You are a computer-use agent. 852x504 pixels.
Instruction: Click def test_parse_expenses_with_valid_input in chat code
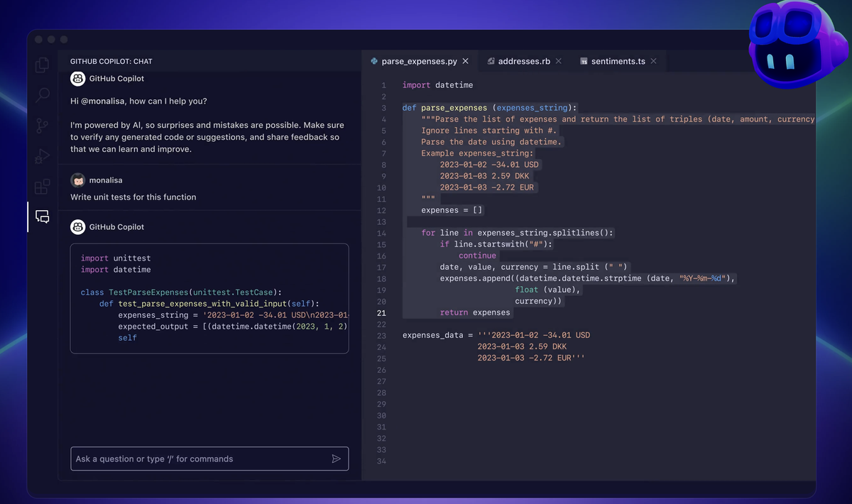pos(209,304)
